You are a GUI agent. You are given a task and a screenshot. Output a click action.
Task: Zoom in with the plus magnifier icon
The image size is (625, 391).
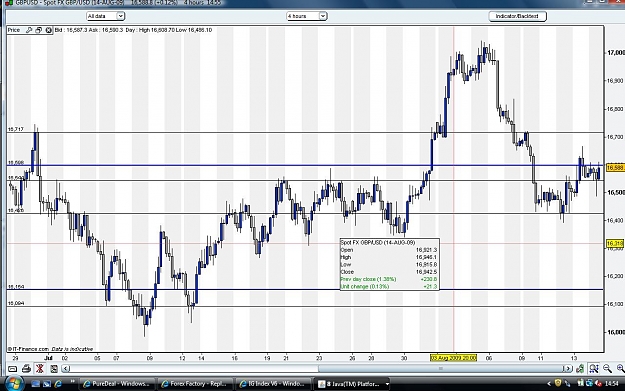point(620,369)
